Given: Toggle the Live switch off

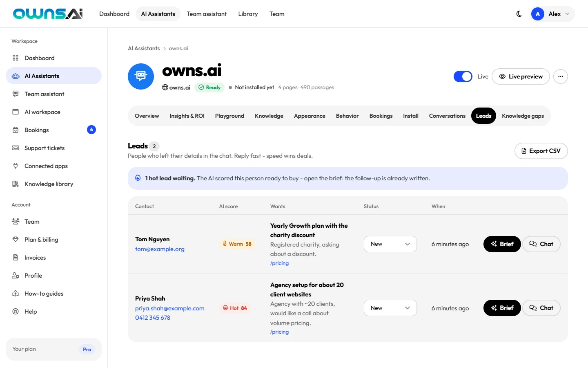Looking at the screenshot, I should (463, 76).
